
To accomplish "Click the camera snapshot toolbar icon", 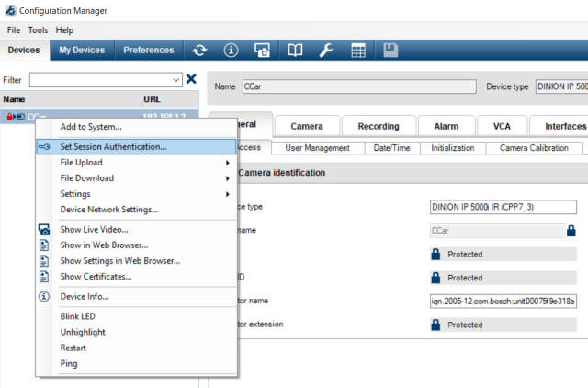I will (263, 51).
